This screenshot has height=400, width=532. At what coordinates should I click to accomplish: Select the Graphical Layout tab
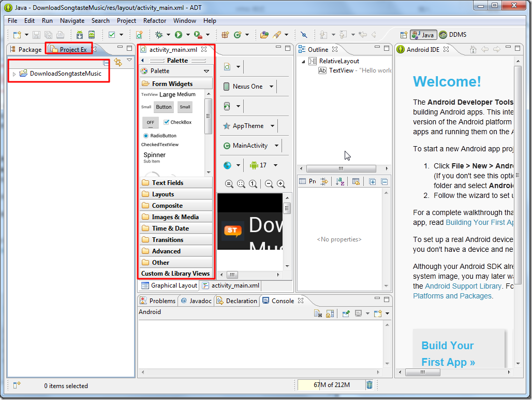point(169,285)
